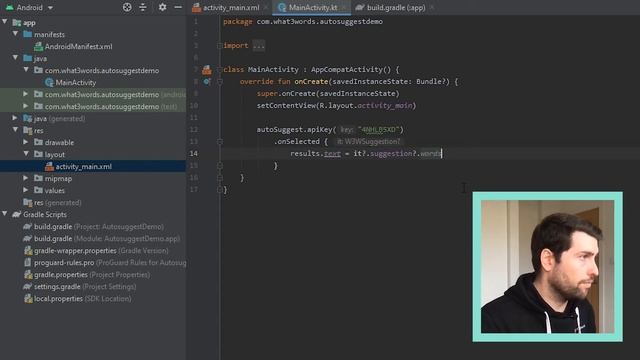Collapse the app module node
Viewport: 640px width, 360px height.
[5, 22]
